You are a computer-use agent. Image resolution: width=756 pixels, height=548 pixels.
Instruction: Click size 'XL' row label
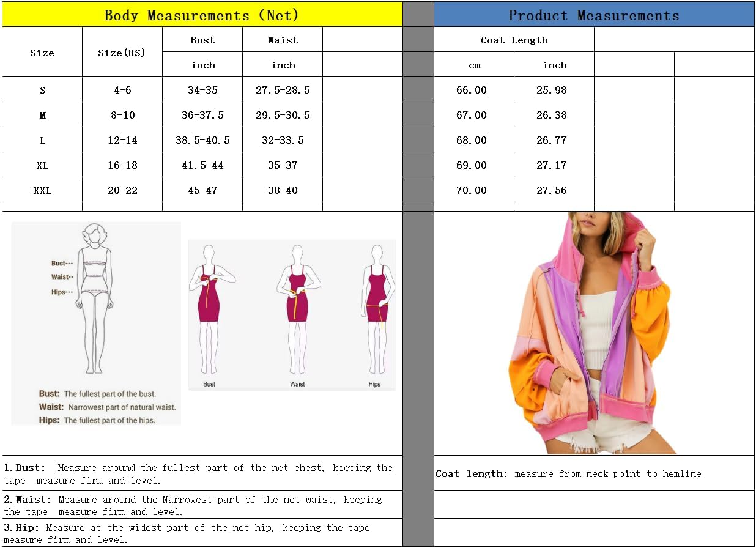pos(42,165)
